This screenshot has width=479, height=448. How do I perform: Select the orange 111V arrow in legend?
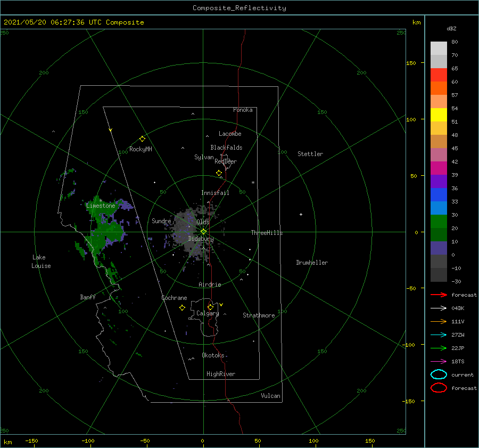click(x=439, y=321)
